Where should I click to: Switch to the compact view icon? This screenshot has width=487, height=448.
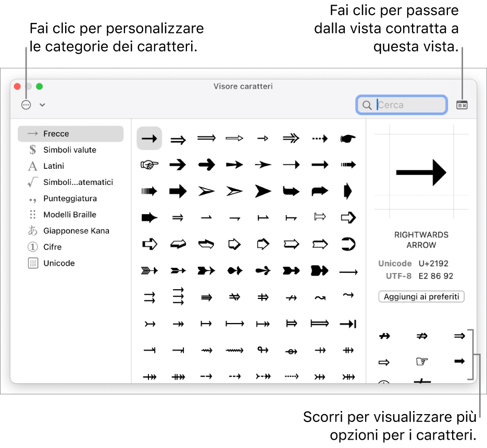pyautogui.click(x=462, y=105)
